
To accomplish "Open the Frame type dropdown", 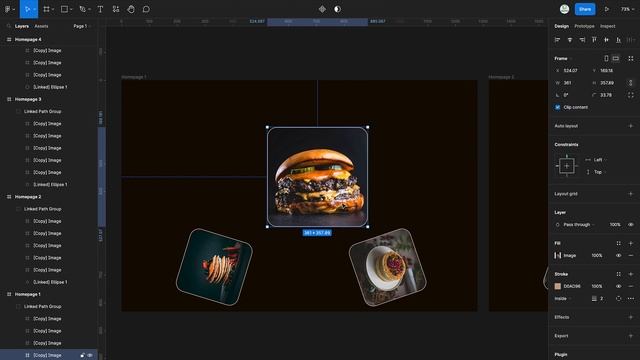I will pos(563,58).
